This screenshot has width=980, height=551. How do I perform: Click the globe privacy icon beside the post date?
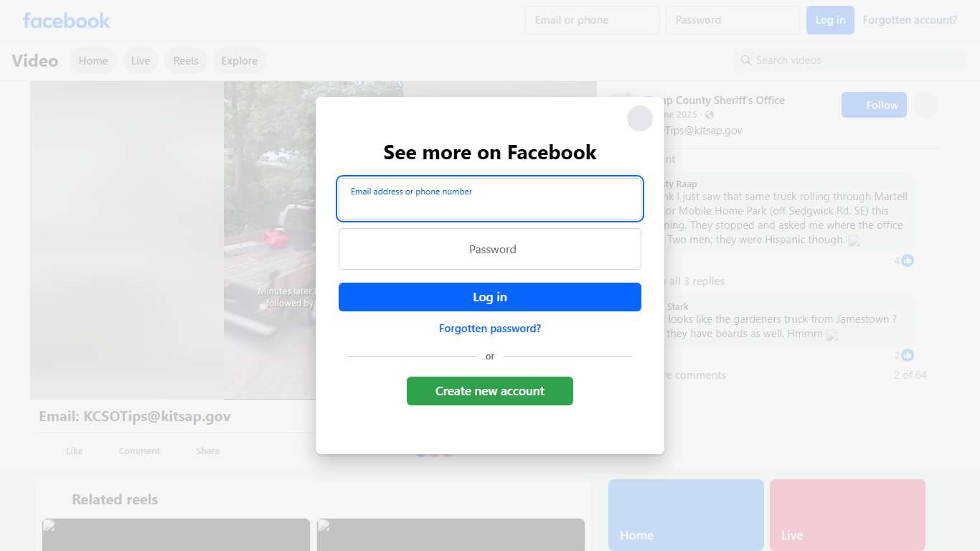[x=710, y=115]
